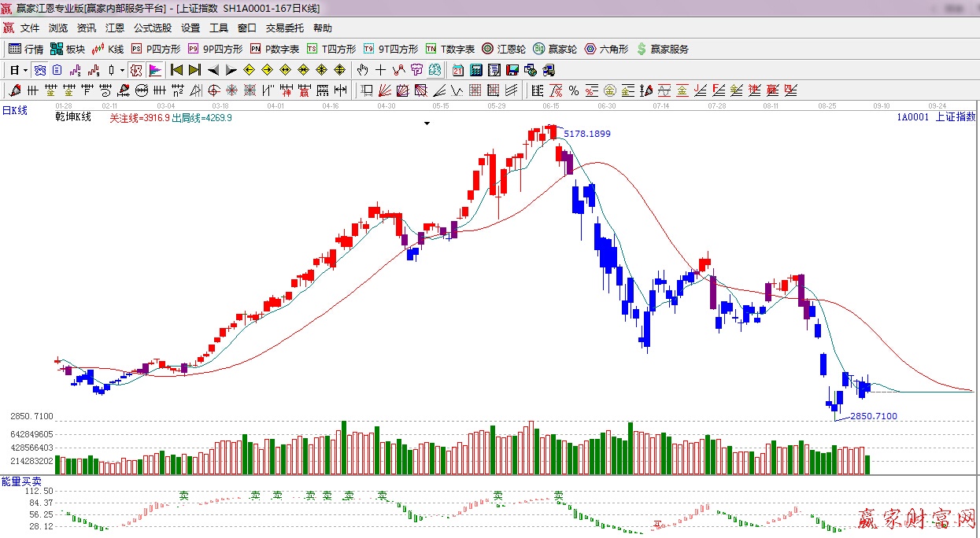Screen dimensions: 980x538
Task: Click the calculator icon in toolbar
Action: point(475,70)
